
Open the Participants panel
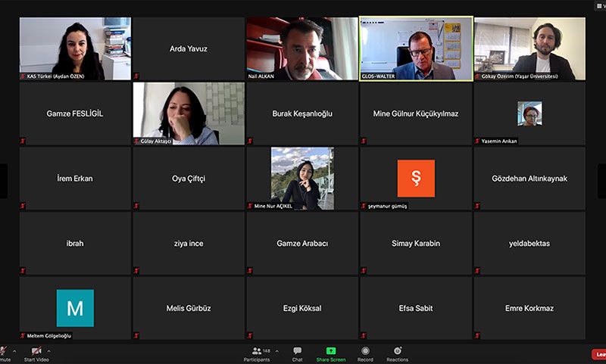tap(256, 351)
